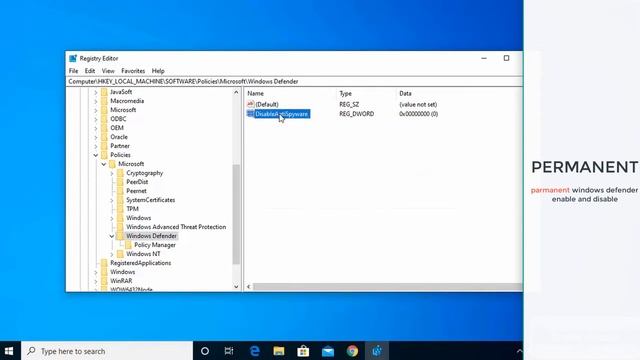Screen dimensions: 640x360
Task: Select the RegisteredApplications folder icon
Action: point(104,263)
